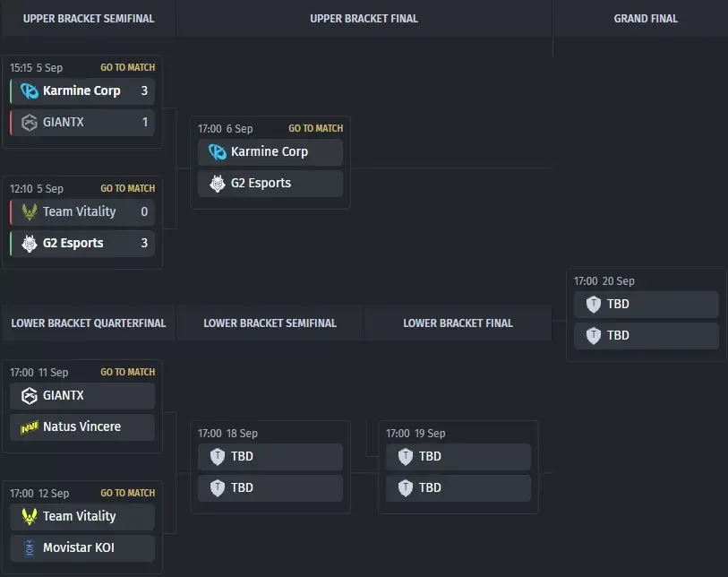
Task: Select the Grand Final column header
Action: (646, 19)
